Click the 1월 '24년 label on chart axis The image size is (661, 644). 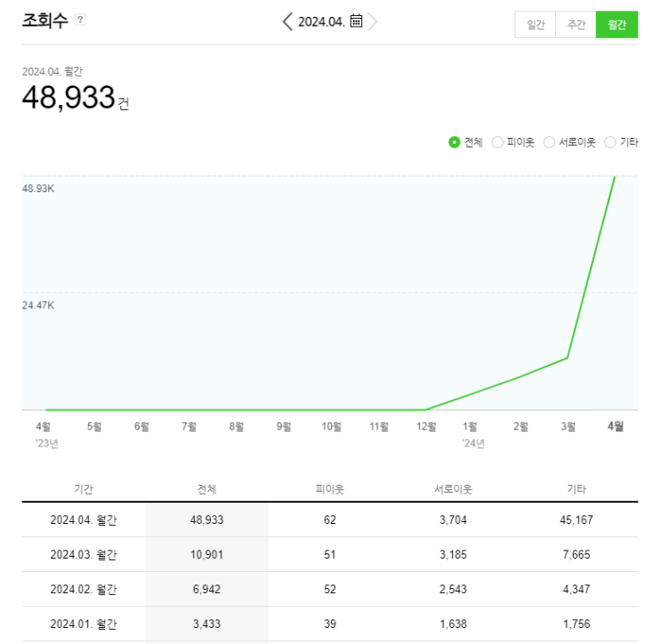(473, 435)
